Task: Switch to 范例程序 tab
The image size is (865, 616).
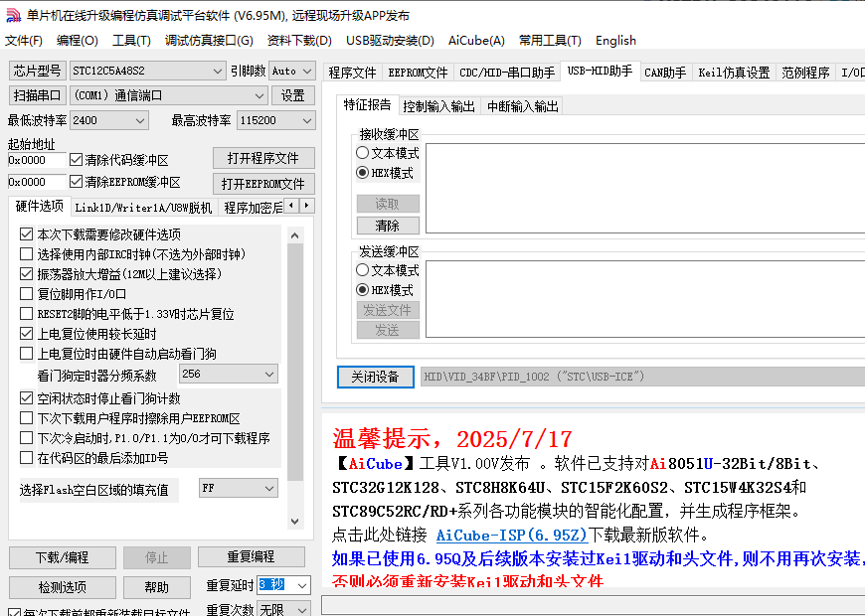Action: click(x=805, y=73)
